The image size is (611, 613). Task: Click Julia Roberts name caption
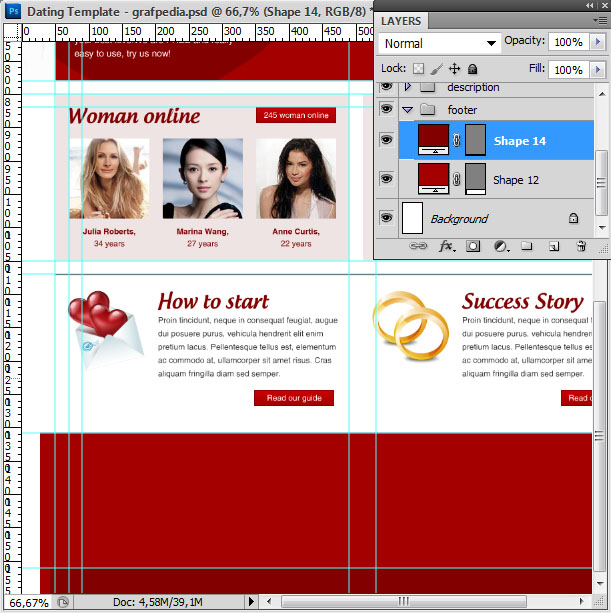(109, 231)
